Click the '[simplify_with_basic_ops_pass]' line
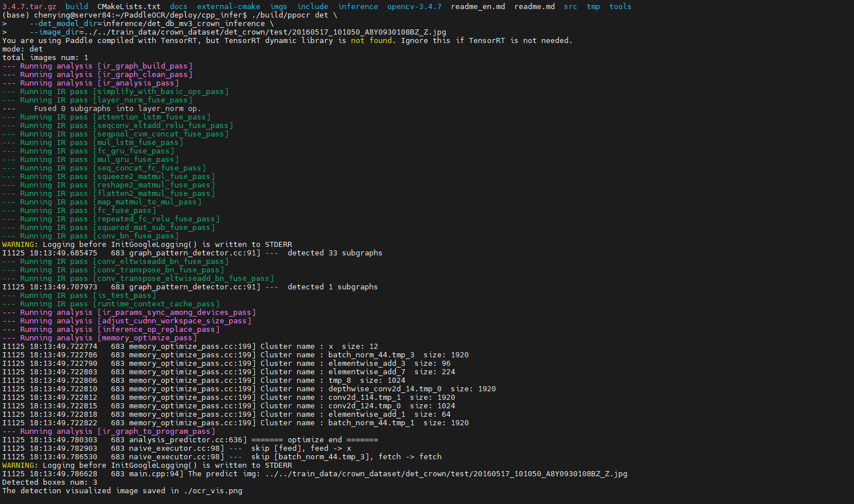 pos(116,91)
